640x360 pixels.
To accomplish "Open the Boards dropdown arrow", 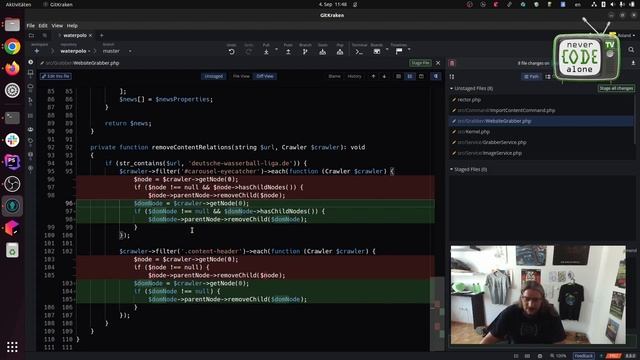I will click(x=387, y=50).
